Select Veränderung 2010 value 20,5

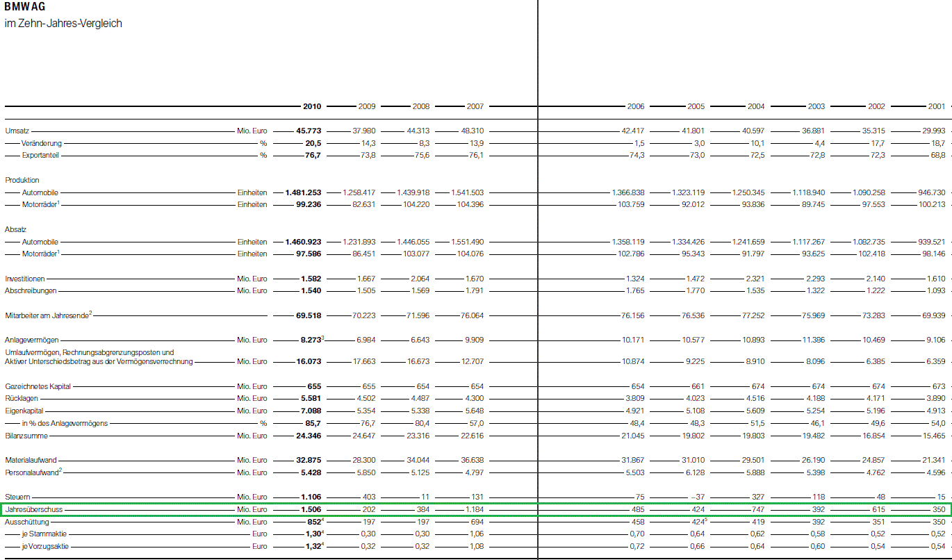tap(313, 143)
